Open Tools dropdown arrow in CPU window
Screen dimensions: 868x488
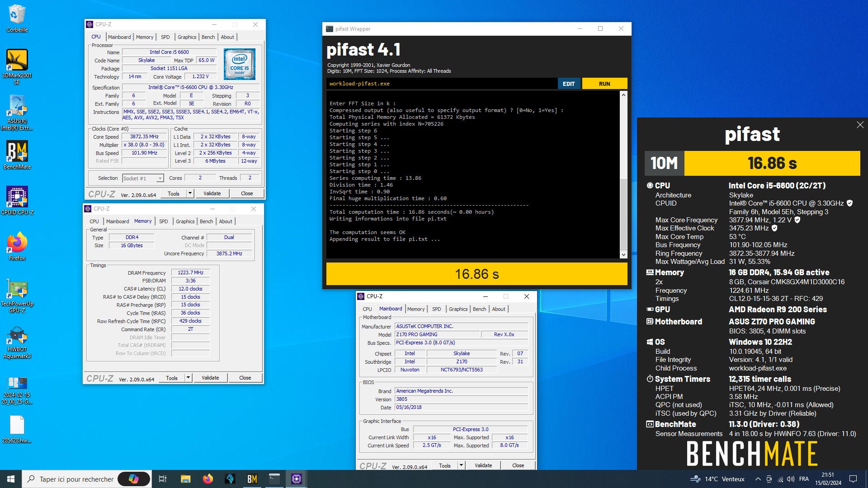coord(190,193)
